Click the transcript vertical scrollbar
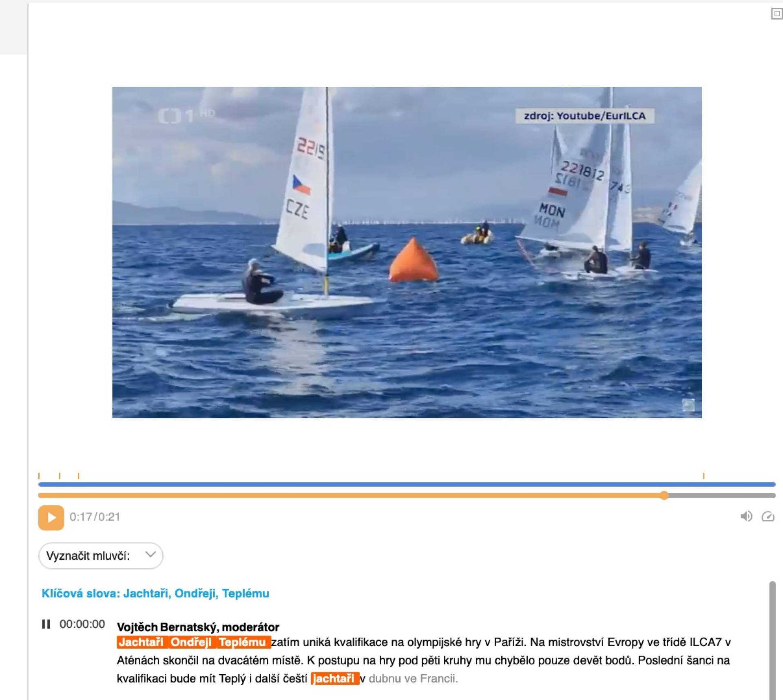Image resolution: width=783 pixels, height=700 pixels. point(772,640)
